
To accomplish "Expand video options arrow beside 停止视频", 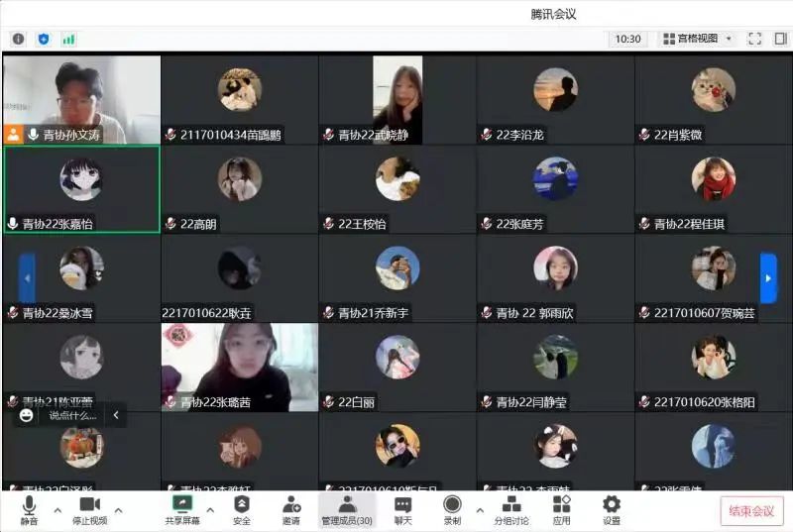I will (118, 511).
